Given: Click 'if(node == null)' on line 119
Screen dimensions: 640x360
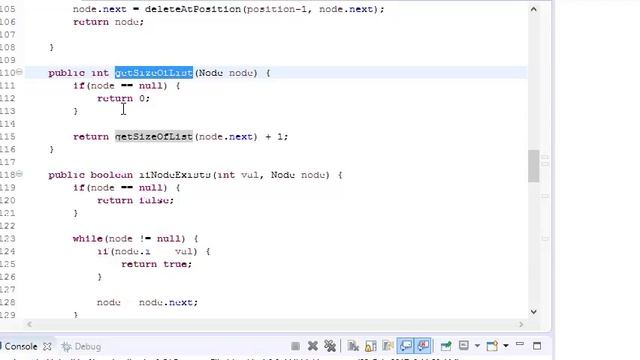Looking at the screenshot, I should [120, 188].
